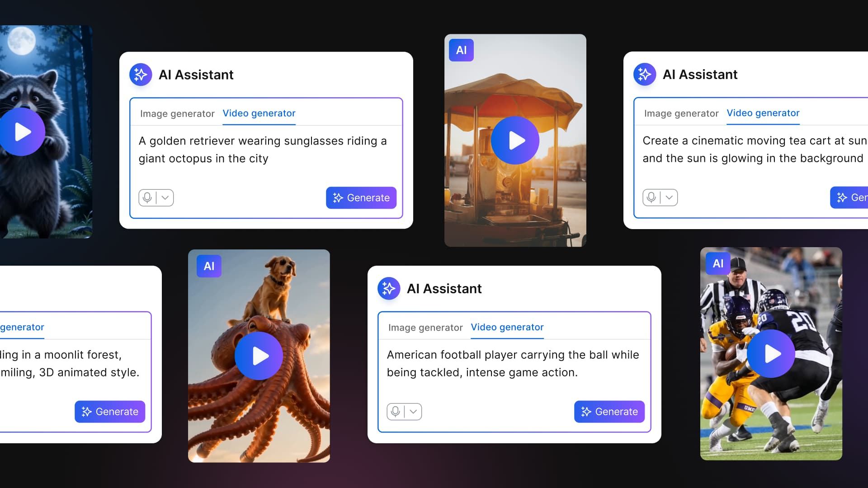Generate the American football video
The image size is (868, 488).
point(609,412)
